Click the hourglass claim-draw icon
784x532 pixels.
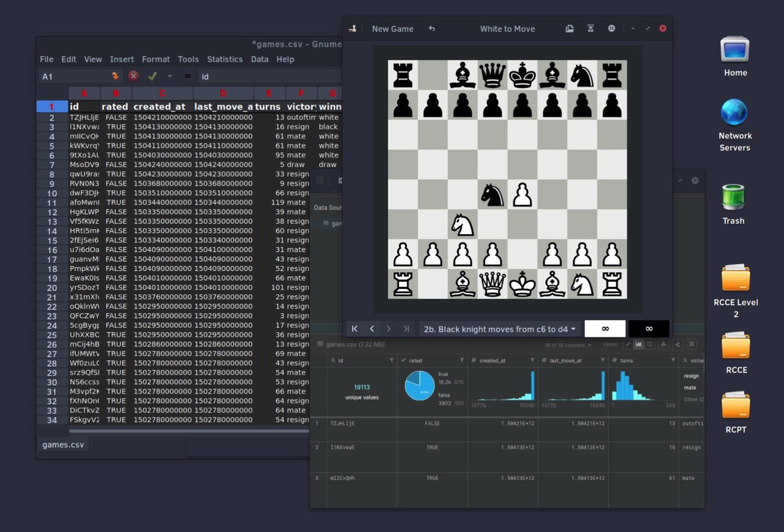(x=591, y=29)
